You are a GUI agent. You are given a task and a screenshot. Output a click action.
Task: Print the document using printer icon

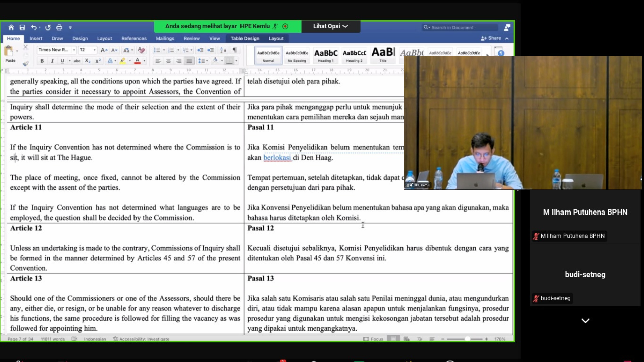(x=59, y=27)
